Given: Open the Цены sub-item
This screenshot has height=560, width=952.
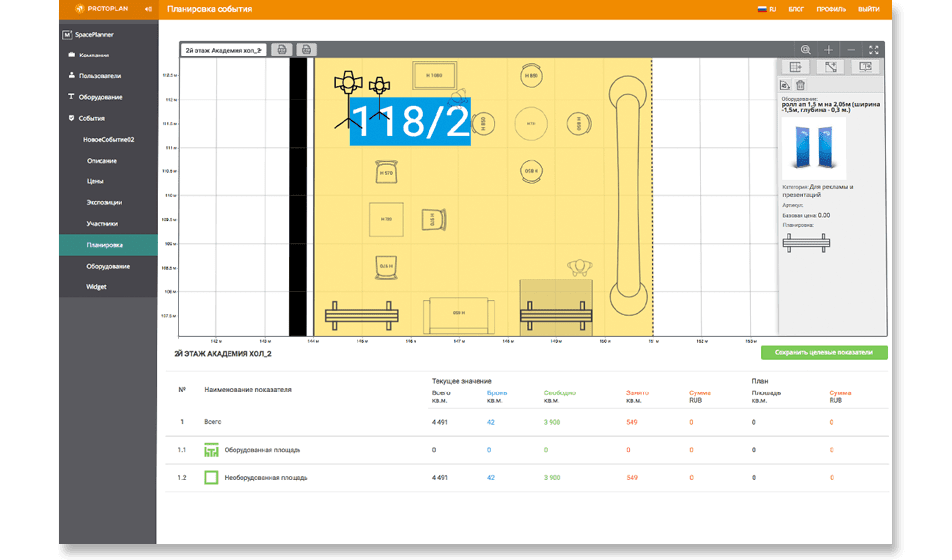Looking at the screenshot, I should [95, 181].
